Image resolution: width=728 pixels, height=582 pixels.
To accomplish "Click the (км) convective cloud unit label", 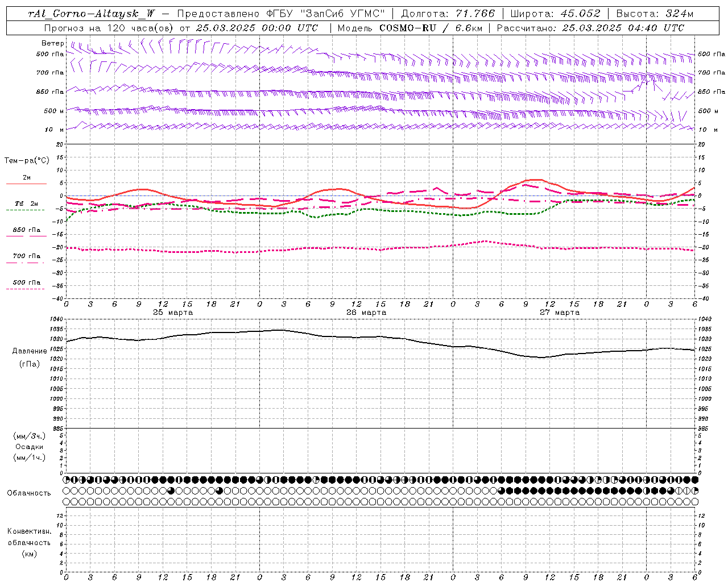I will (x=29, y=554).
